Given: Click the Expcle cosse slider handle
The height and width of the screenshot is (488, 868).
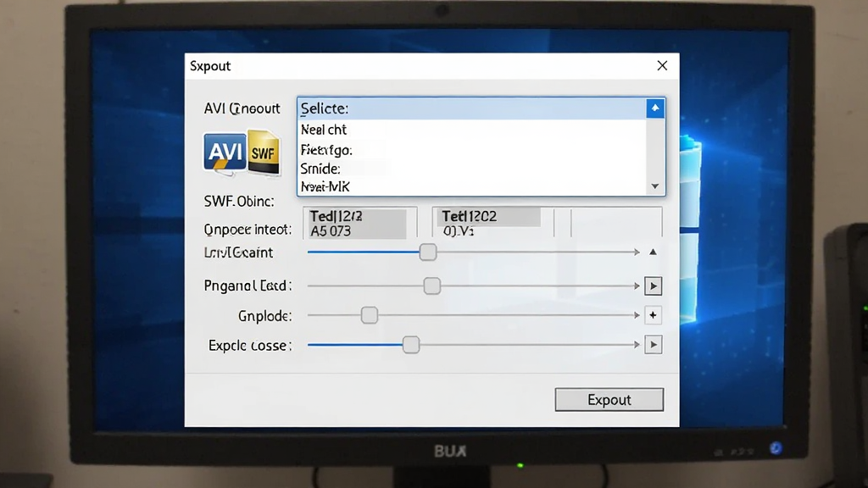Looking at the screenshot, I should tap(411, 345).
